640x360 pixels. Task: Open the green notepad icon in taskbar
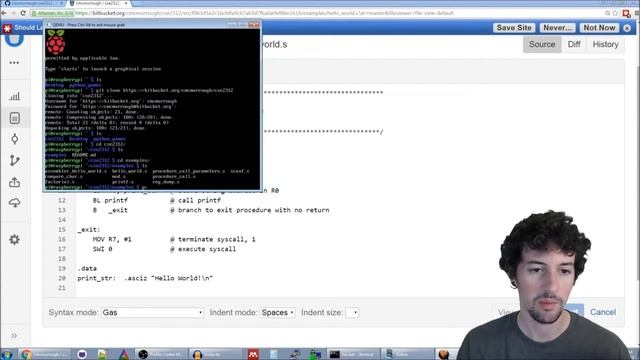point(102,354)
